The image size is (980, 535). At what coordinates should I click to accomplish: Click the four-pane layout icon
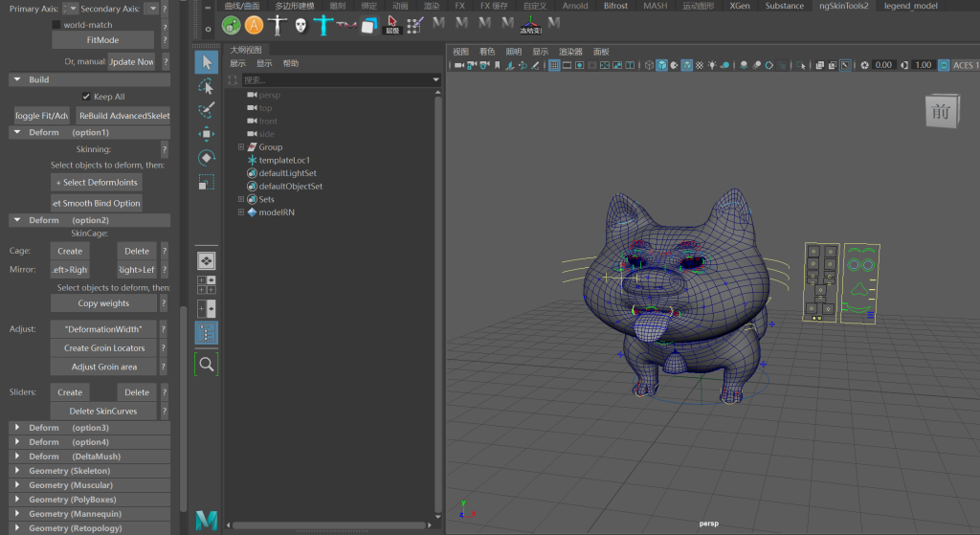click(x=207, y=285)
